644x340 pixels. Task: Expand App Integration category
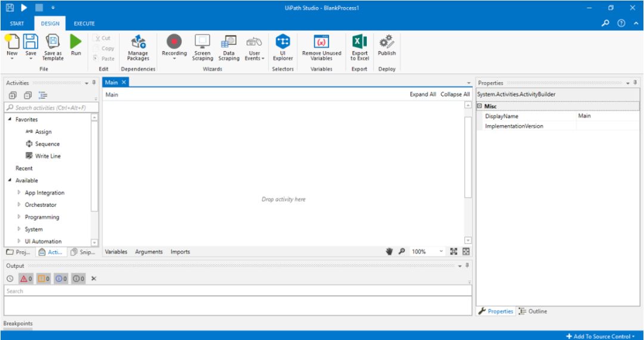pos(19,192)
